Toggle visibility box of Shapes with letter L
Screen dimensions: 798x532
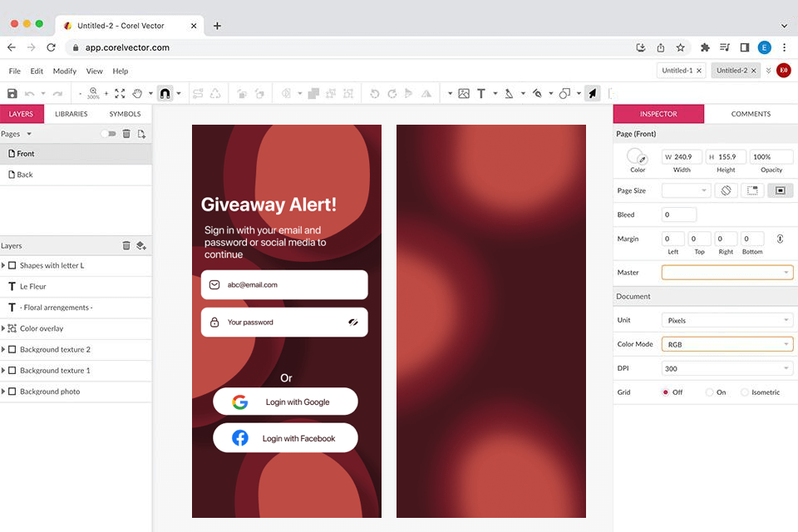(x=12, y=266)
